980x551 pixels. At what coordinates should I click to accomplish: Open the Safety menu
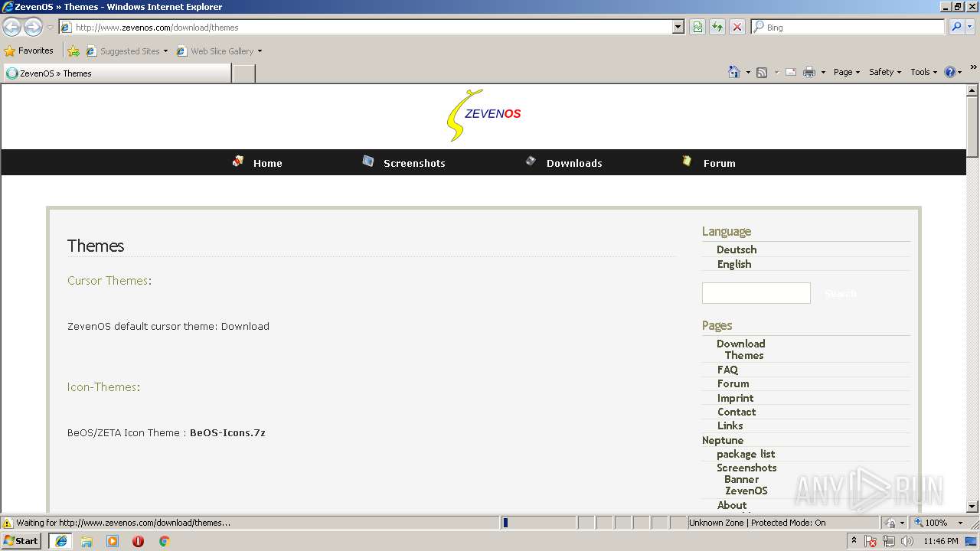[x=885, y=72]
